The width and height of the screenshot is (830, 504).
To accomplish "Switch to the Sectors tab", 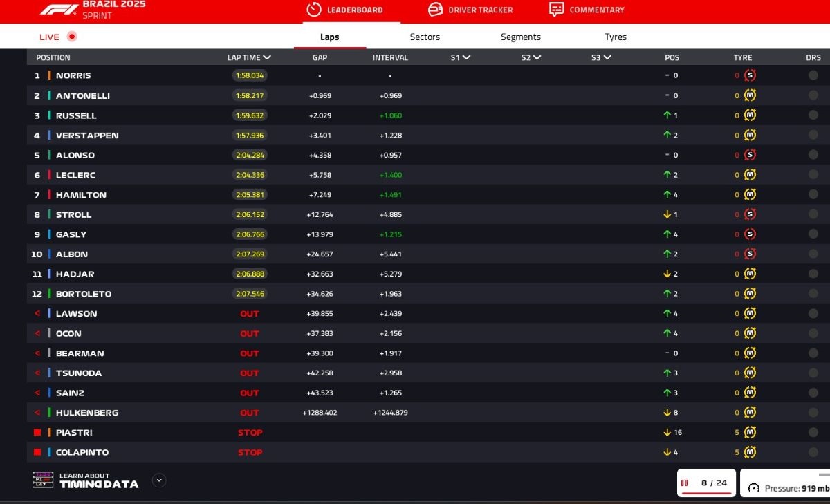I will tap(425, 37).
